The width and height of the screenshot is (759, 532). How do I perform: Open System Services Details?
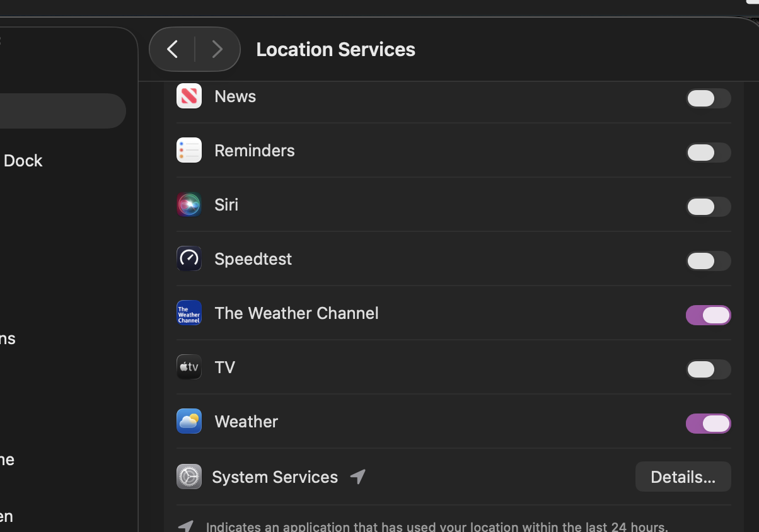click(683, 477)
